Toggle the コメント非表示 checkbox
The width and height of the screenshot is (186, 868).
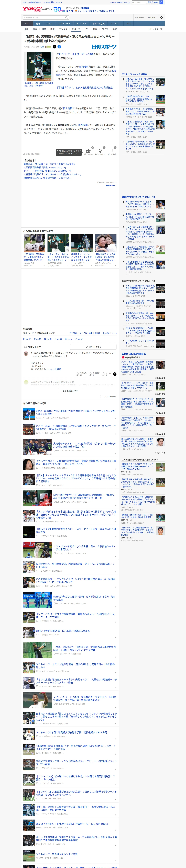[x=102, y=397]
